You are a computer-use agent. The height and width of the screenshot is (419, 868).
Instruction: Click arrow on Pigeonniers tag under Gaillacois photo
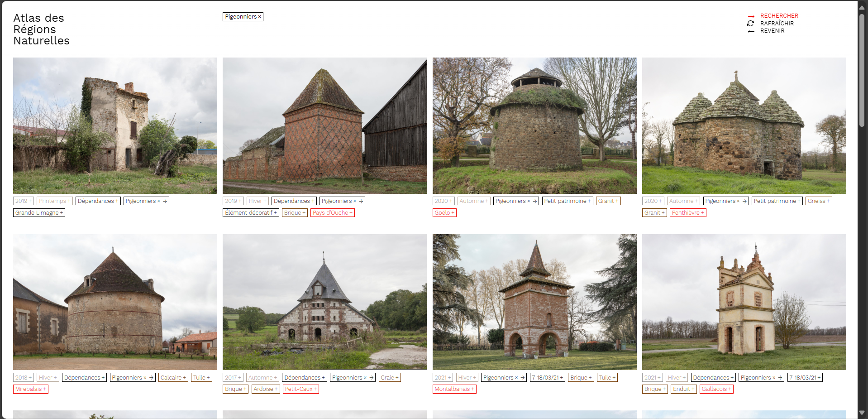(780, 378)
